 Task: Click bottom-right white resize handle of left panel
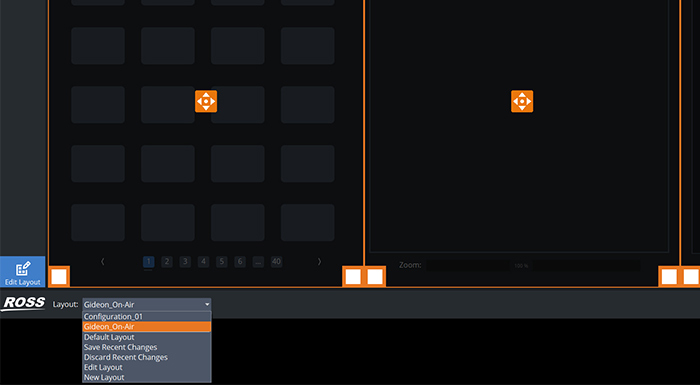pyautogui.click(x=353, y=276)
